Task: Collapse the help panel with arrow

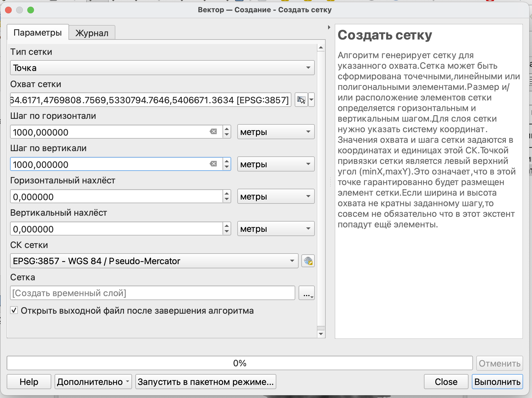Action: (329, 27)
